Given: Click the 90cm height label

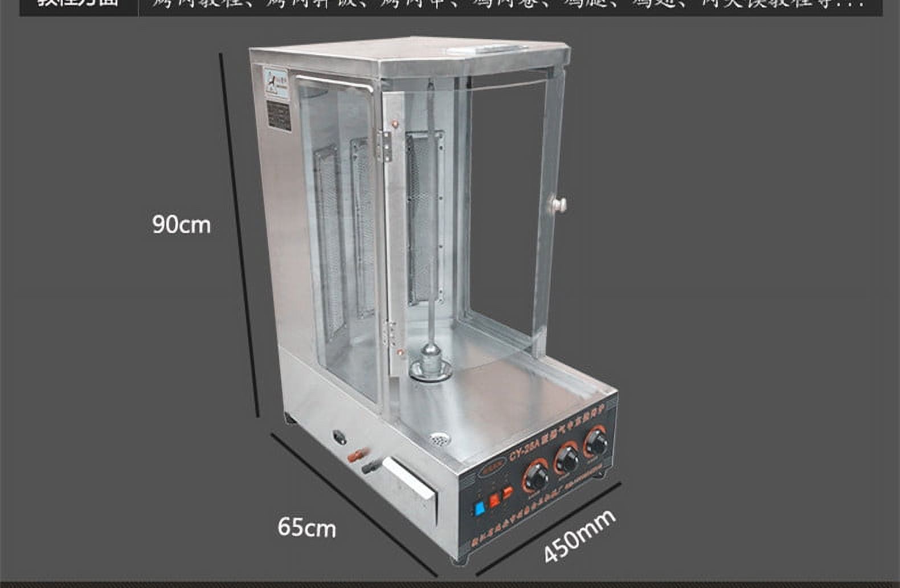Looking at the screenshot, I should [181, 224].
